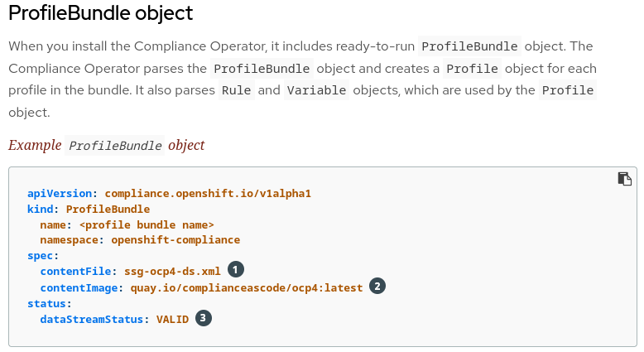644x352 pixels.
Task: Click callout marker number 3
Action: pyautogui.click(x=204, y=317)
